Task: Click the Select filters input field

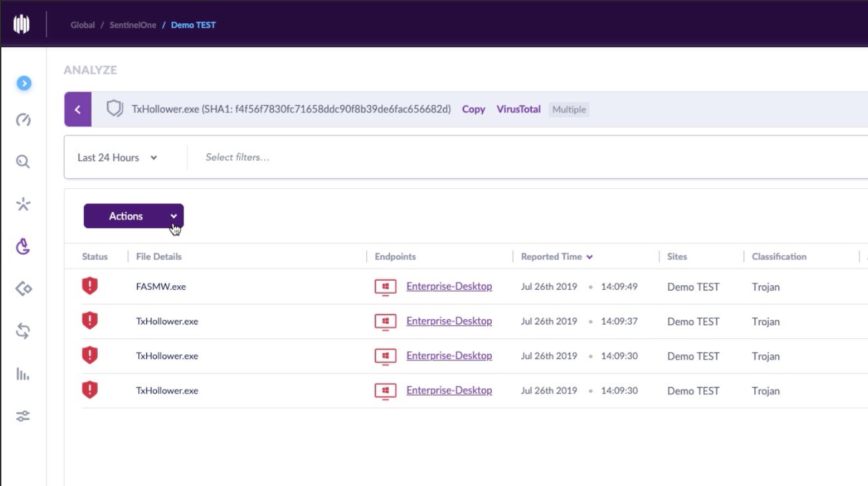Action: click(237, 158)
